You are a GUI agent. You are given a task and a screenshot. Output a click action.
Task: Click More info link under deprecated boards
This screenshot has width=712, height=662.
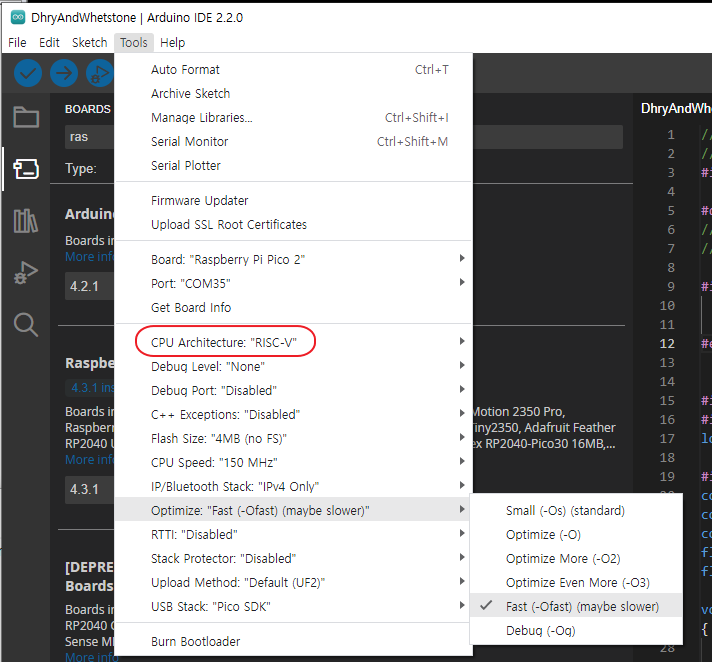point(91,657)
